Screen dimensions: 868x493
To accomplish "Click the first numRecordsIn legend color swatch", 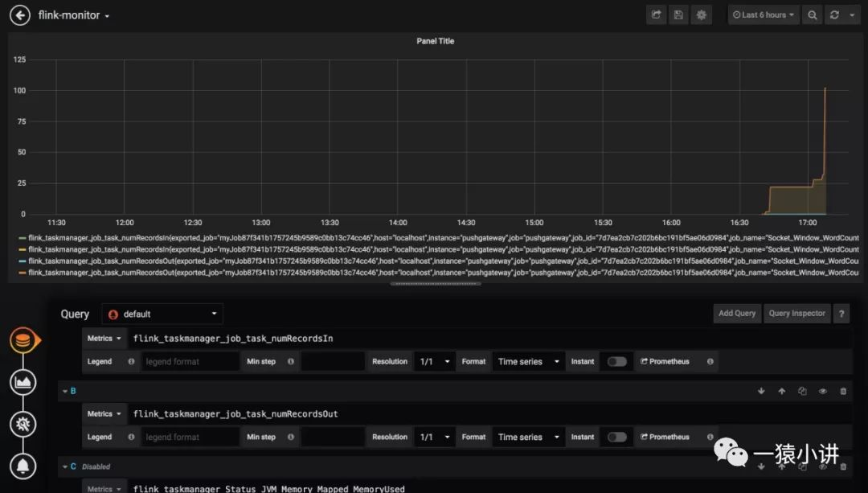I will point(23,238).
